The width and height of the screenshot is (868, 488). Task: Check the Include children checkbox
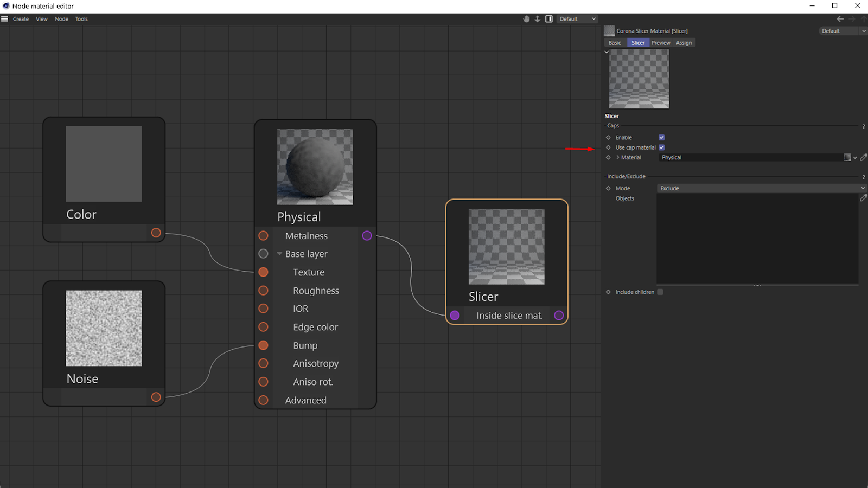pos(660,292)
